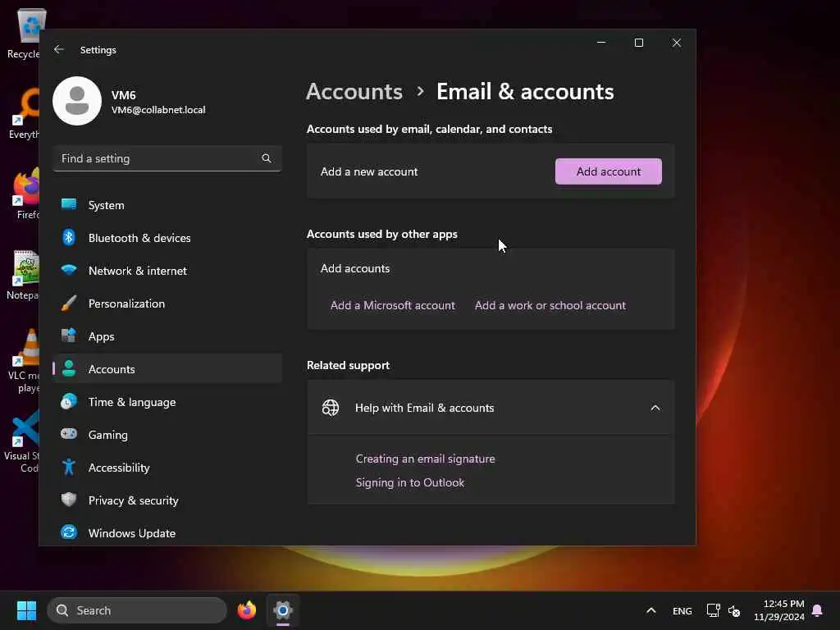The width and height of the screenshot is (840, 630).
Task: Click the Apps icon in sidebar
Action: 69,336
